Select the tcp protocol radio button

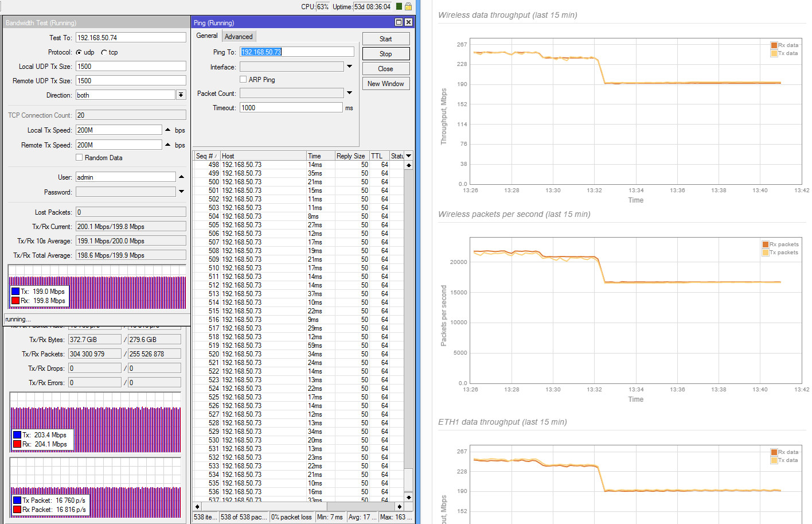[104, 52]
